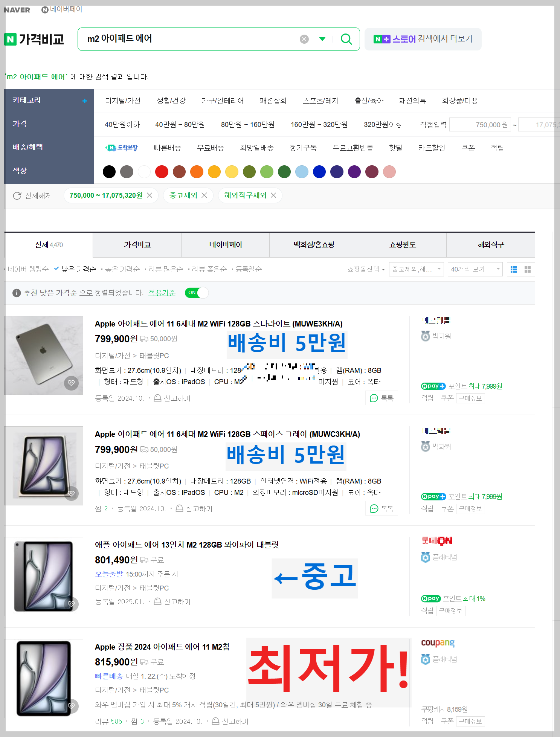
Task: Sort by 높은 가격순
Action: click(122, 269)
